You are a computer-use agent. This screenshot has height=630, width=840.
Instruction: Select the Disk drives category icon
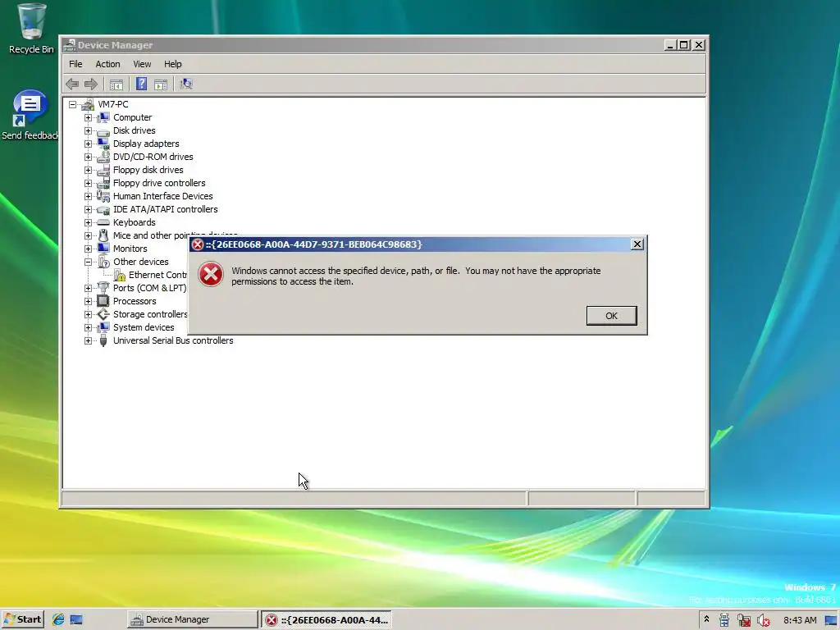coord(103,130)
